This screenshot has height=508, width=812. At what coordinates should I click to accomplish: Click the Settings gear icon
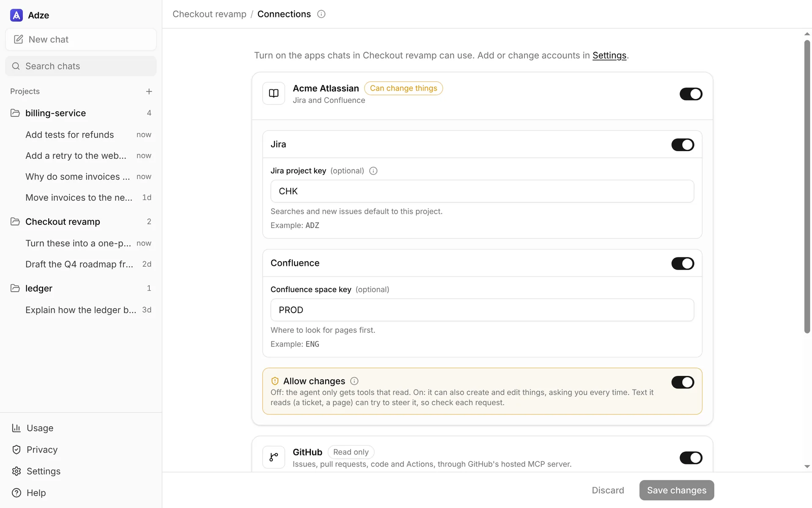(x=16, y=471)
